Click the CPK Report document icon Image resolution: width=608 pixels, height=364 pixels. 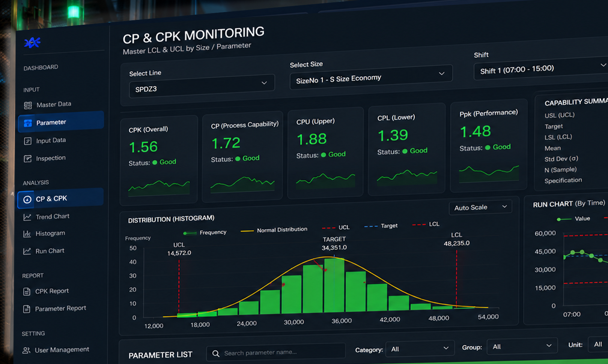click(27, 292)
